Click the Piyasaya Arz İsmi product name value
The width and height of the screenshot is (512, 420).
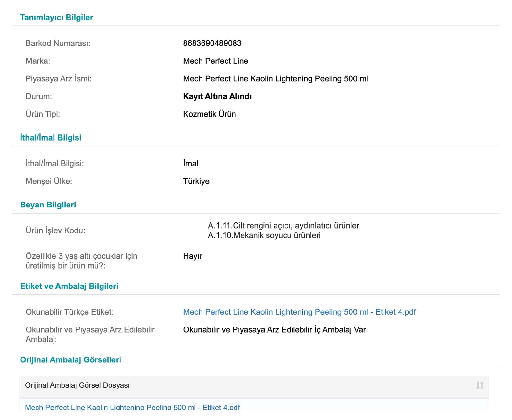pos(275,79)
